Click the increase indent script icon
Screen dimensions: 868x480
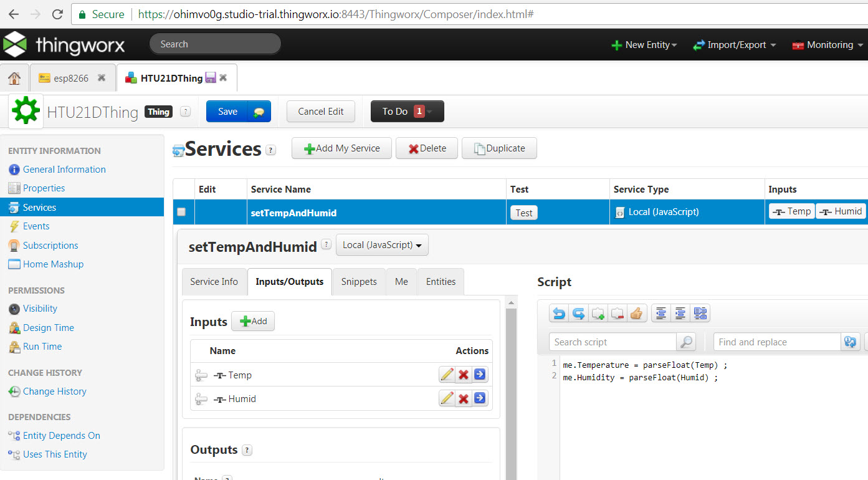click(680, 313)
